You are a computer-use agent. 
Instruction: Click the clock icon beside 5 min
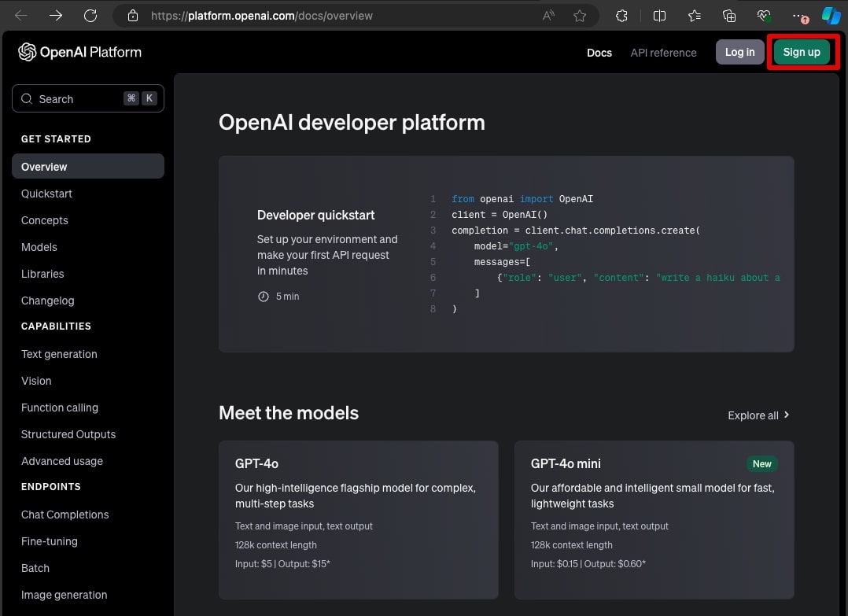point(264,297)
